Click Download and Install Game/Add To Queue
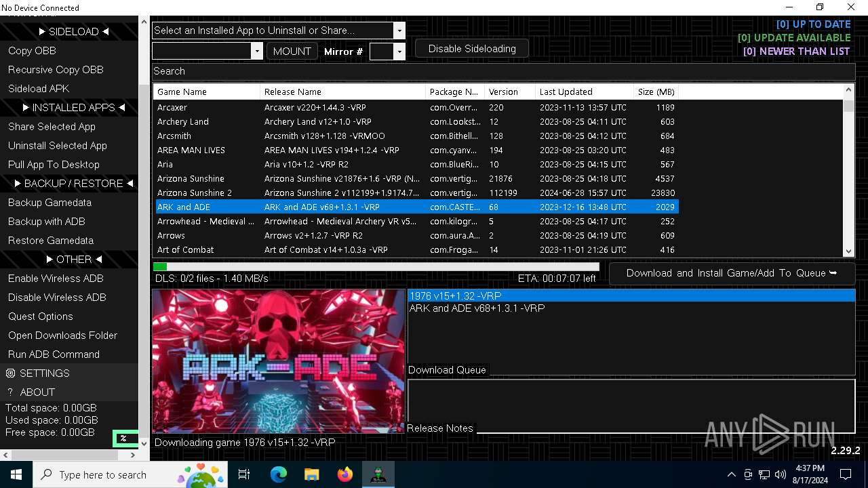 pyautogui.click(x=732, y=273)
